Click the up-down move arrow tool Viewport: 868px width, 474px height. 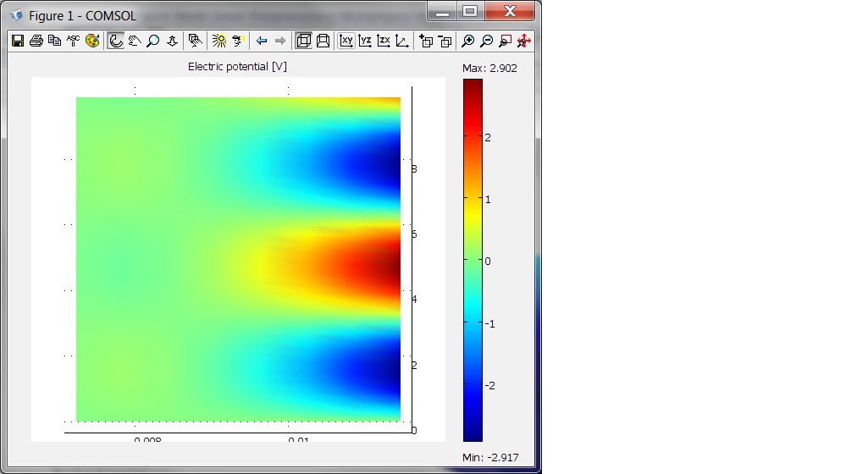point(172,41)
